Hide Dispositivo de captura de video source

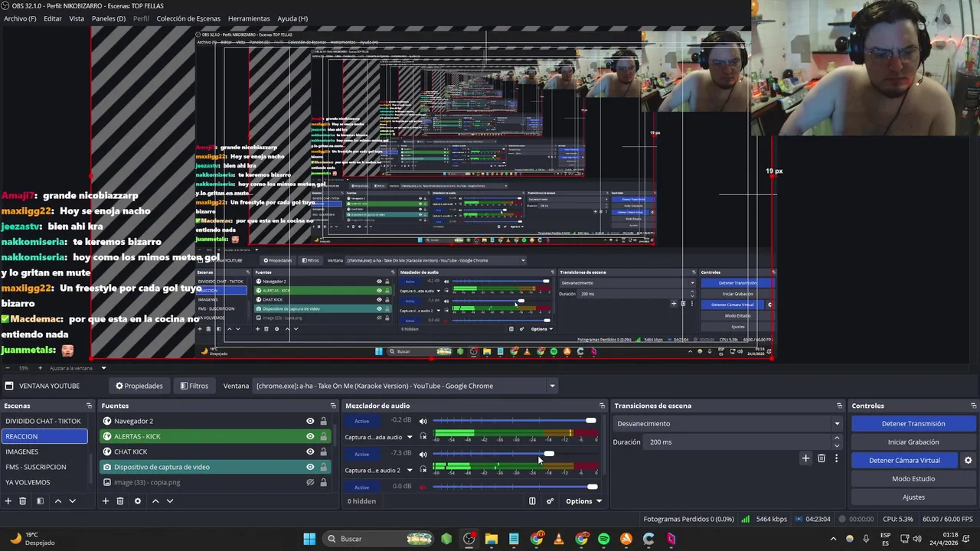tap(310, 467)
